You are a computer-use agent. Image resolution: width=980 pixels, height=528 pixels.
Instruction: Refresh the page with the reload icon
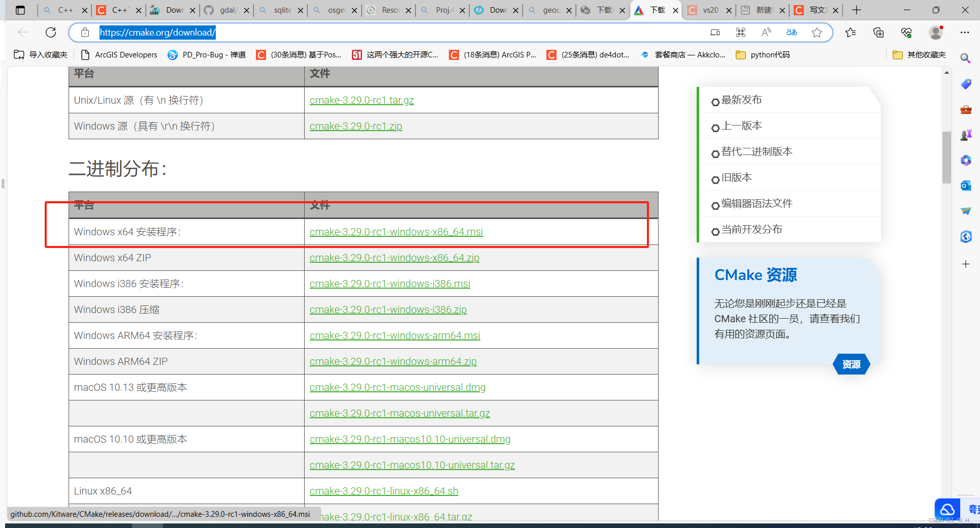(x=51, y=33)
